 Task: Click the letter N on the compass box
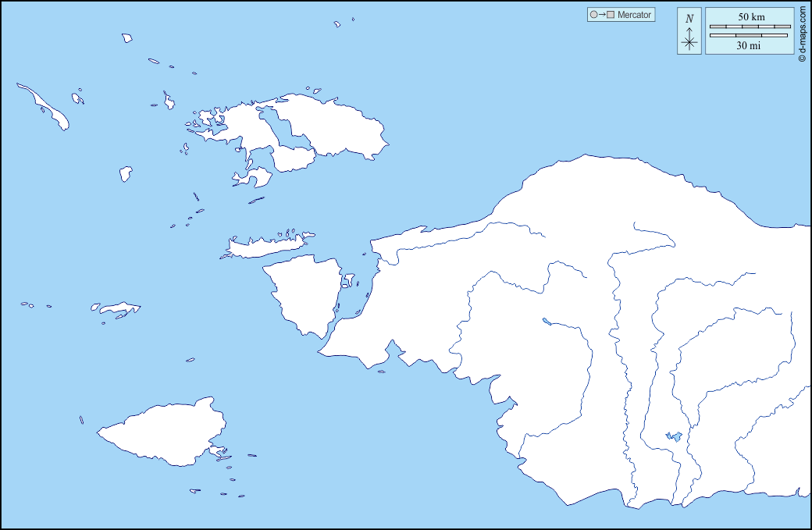689,19
